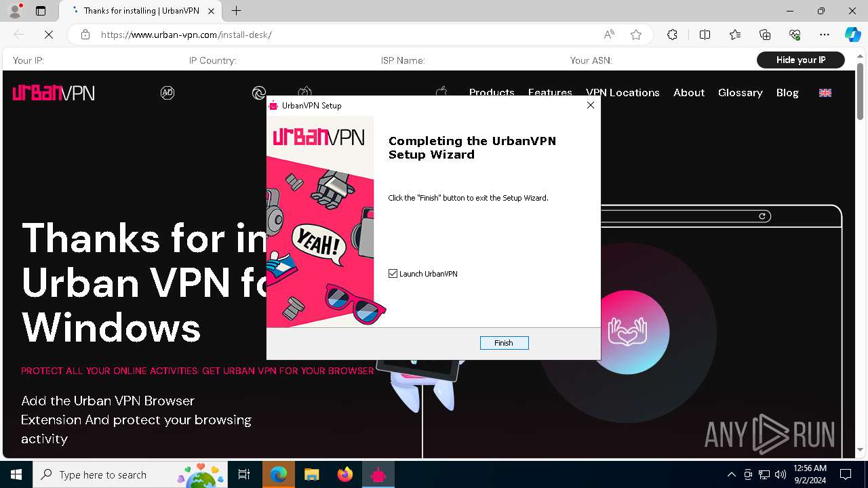
Task: View site information lock icon
Action: coord(85,35)
